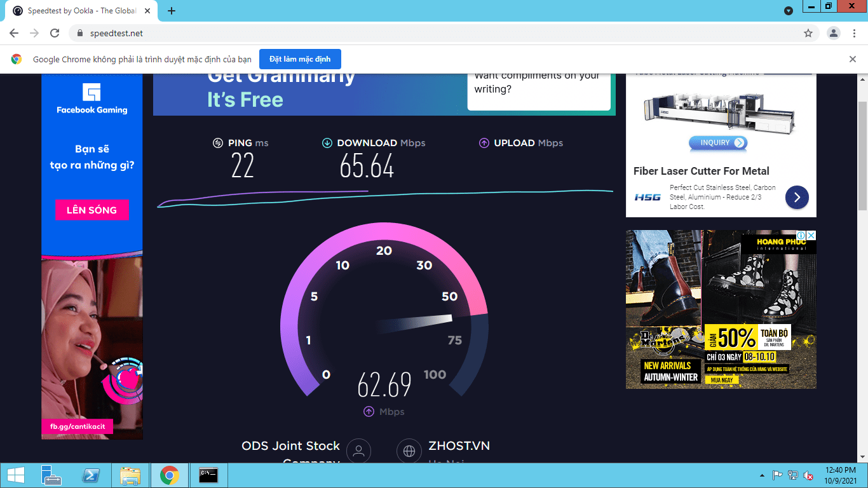Close the Dr. Martens shoe ad
Image resolution: width=868 pixels, height=488 pixels.
(x=811, y=235)
